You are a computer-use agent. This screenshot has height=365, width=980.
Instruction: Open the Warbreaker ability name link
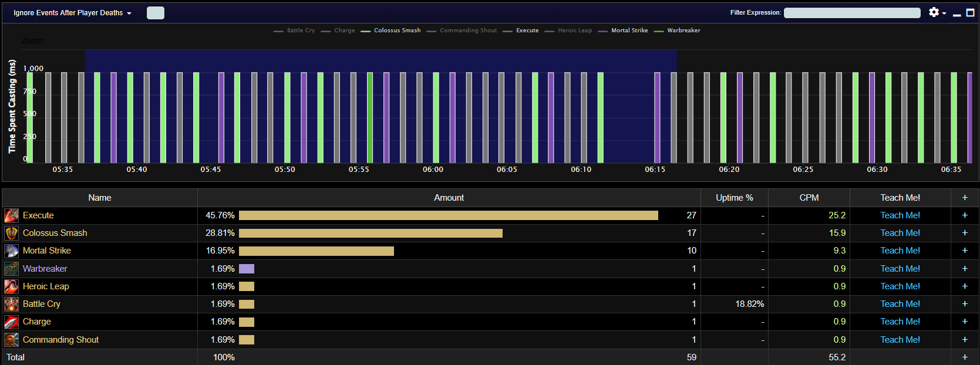(45, 269)
